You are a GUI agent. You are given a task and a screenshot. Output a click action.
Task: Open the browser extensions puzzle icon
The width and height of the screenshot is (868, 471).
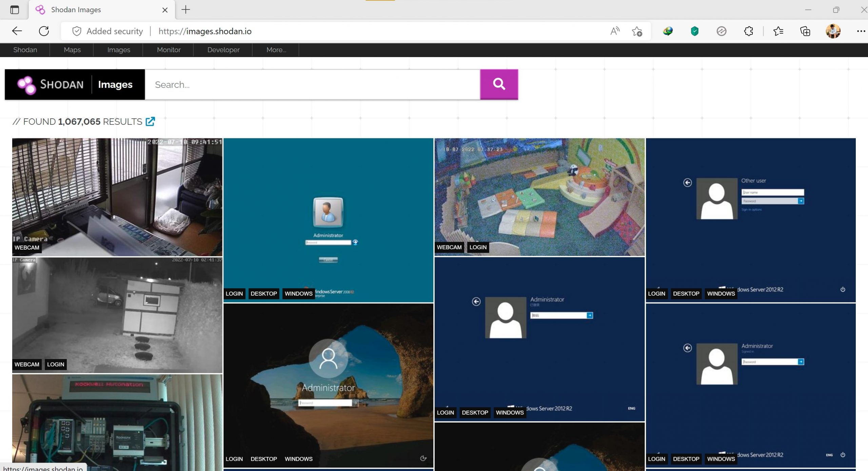point(748,31)
